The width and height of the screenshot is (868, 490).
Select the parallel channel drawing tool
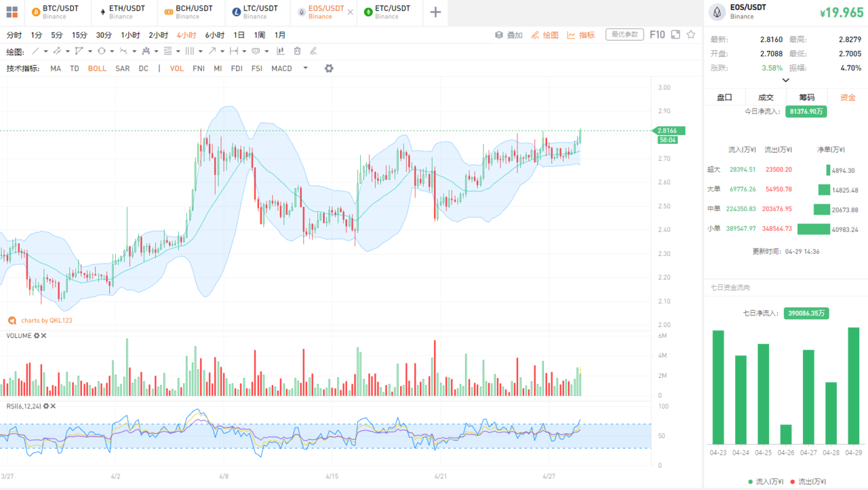[57, 51]
